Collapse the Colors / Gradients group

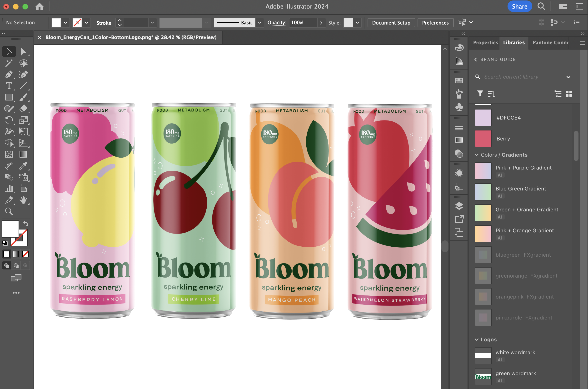click(x=477, y=155)
